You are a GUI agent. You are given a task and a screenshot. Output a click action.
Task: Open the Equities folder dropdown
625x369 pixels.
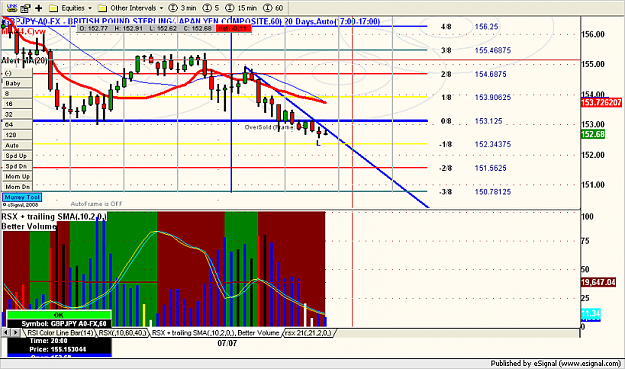(71, 8)
